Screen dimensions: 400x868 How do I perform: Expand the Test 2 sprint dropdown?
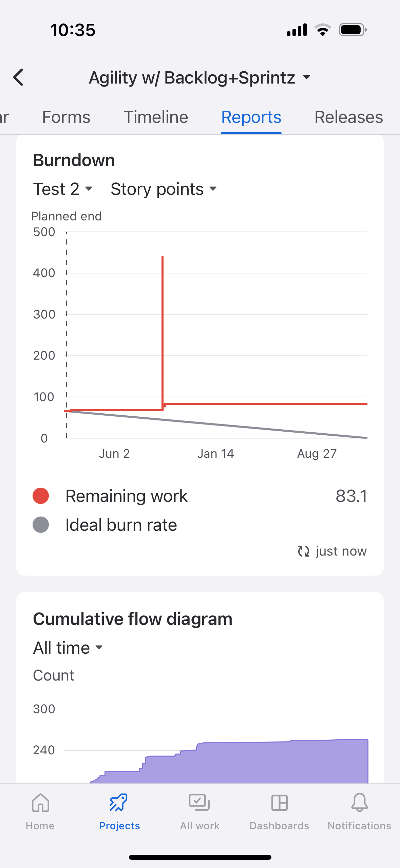63,189
